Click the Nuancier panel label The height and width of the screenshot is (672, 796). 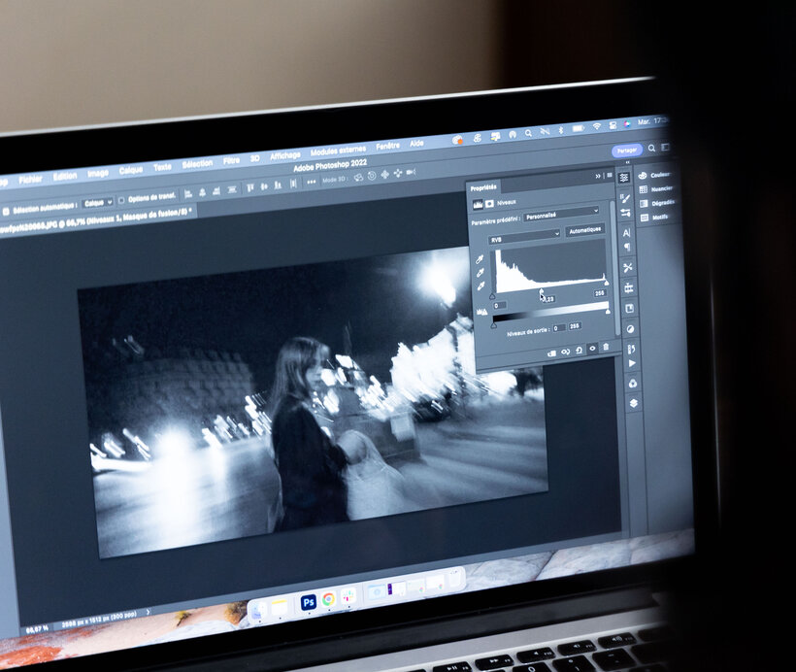(x=661, y=189)
